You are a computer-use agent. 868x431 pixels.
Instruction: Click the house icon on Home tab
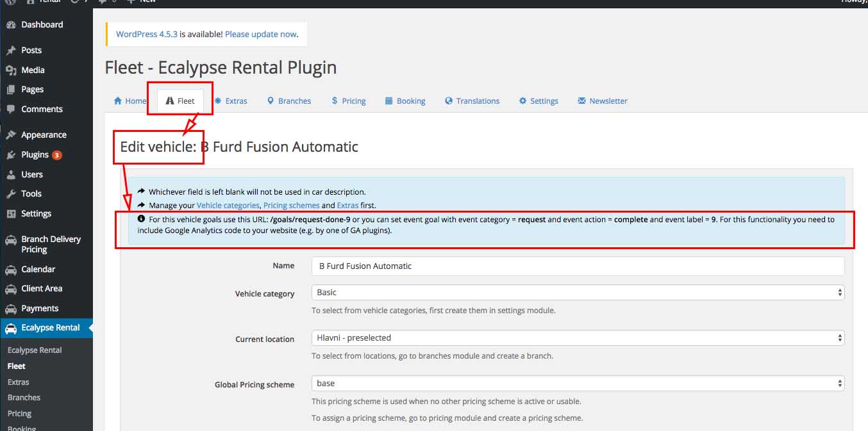118,101
